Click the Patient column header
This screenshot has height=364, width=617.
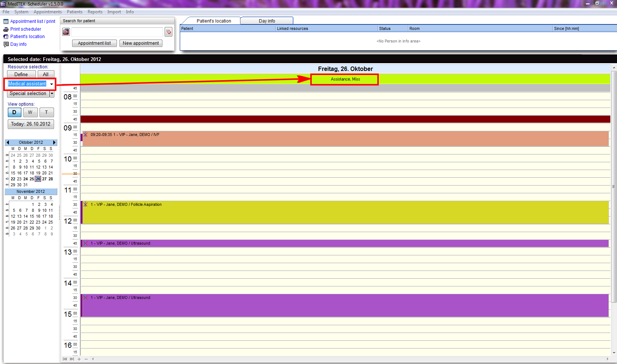228,28
